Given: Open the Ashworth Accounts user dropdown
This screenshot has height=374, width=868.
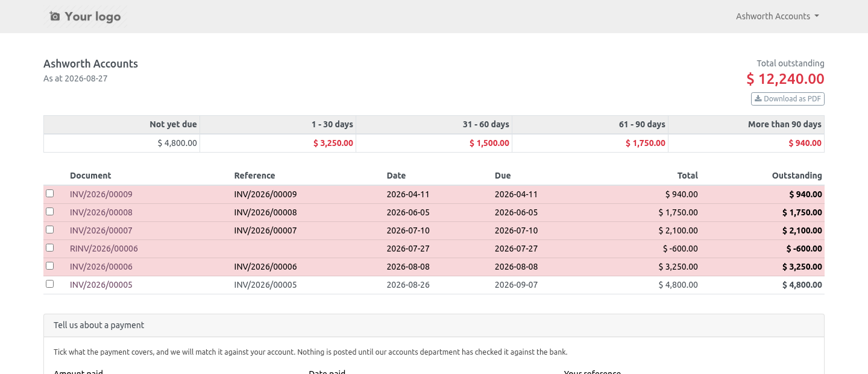Looking at the screenshot, I should (777, 16).
